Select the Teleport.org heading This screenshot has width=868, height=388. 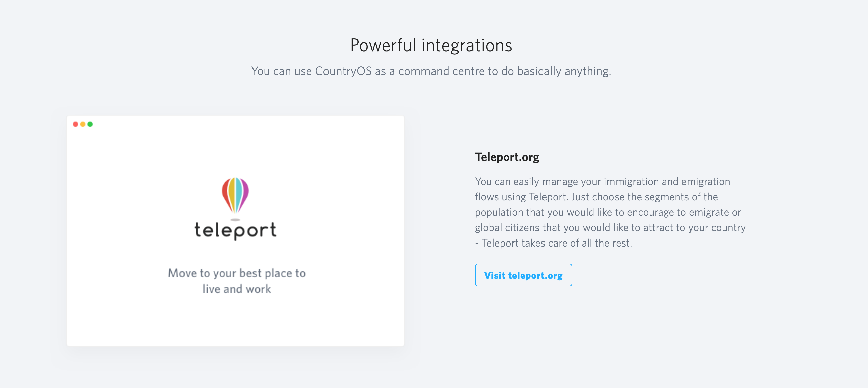(507, 157)
